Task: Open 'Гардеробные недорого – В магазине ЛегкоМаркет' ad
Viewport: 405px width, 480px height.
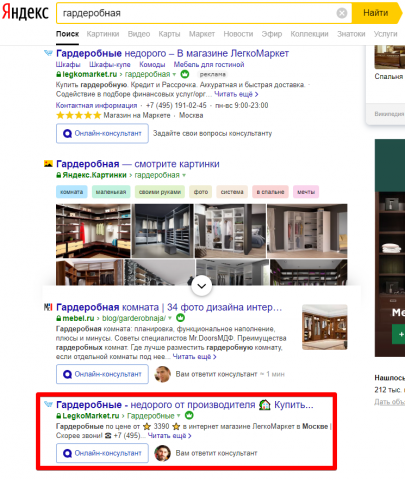Action: [172, 53]
